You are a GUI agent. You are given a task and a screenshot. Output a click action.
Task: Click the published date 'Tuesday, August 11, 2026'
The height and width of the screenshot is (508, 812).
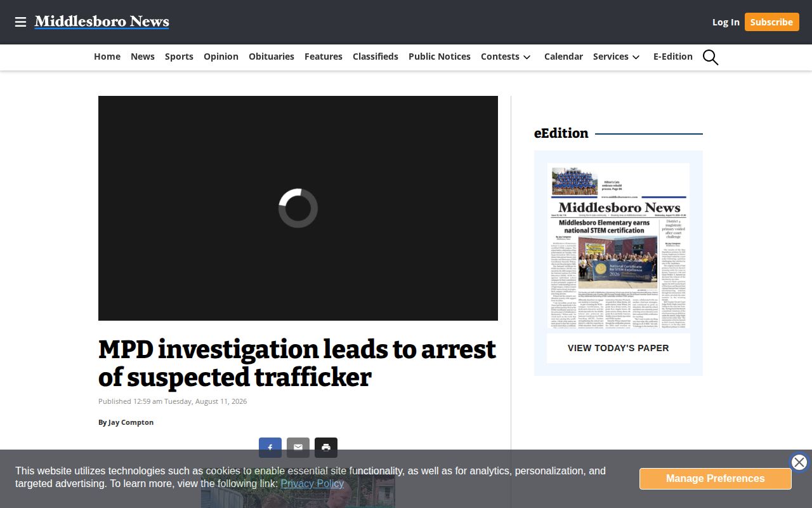click(206, 401)
